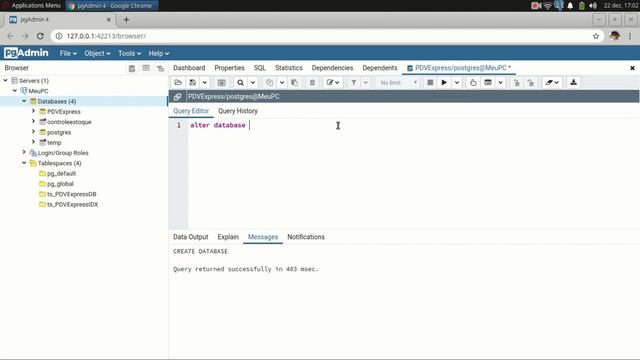Click the save data changes grid icon
Image resolution: width=640 pixels, height=360 pixels.
[222, 82]
